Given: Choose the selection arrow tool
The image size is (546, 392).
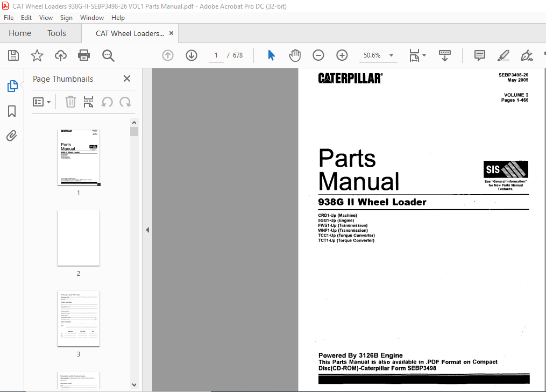Looking at the screenshot, I should point(271,55).
